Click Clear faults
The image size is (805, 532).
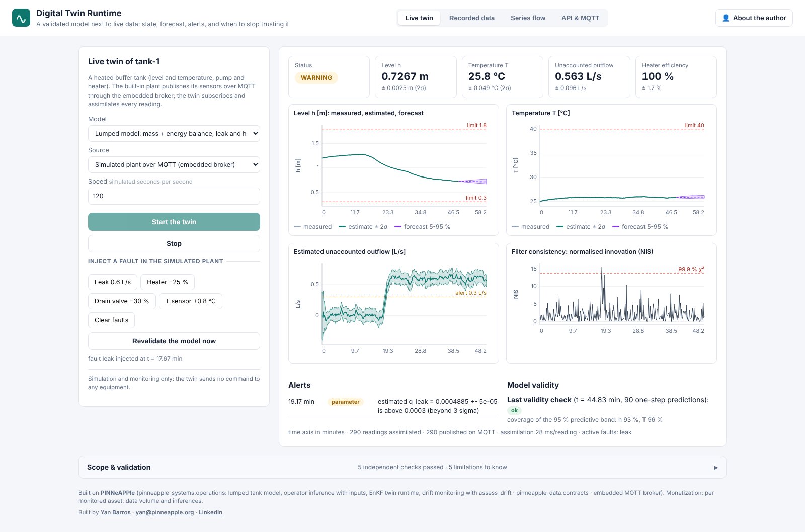111,320
